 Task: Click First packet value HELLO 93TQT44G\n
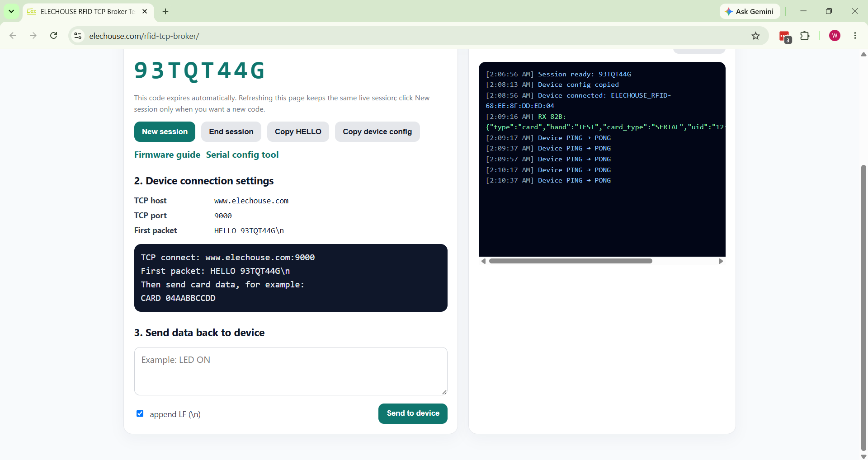pyautogui.click(x=249, y=231)
